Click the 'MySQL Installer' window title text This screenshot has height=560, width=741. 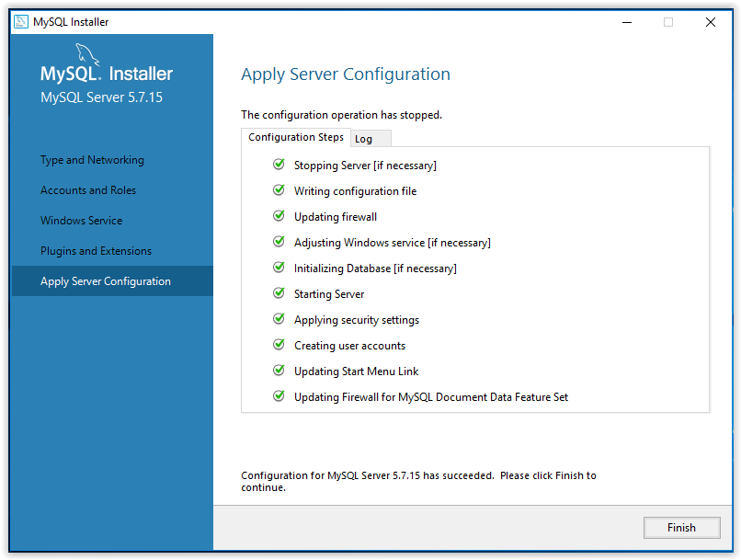(71, 22)
